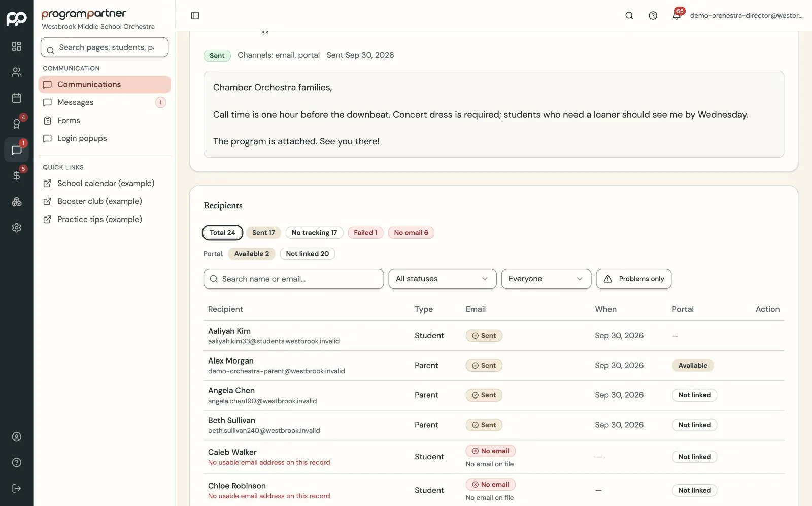Open the Login popups sidebar item
This screenshot has height=506, width=812.
coord(105,138)
